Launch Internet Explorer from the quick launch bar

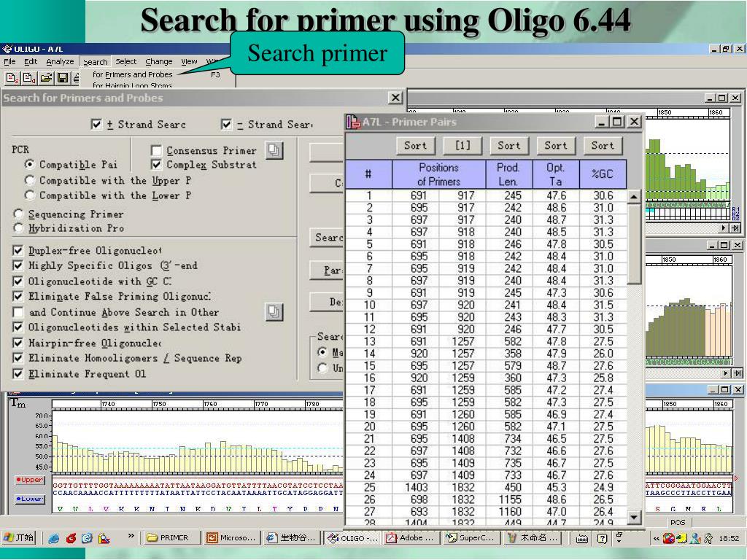click(x=53, y=538)
